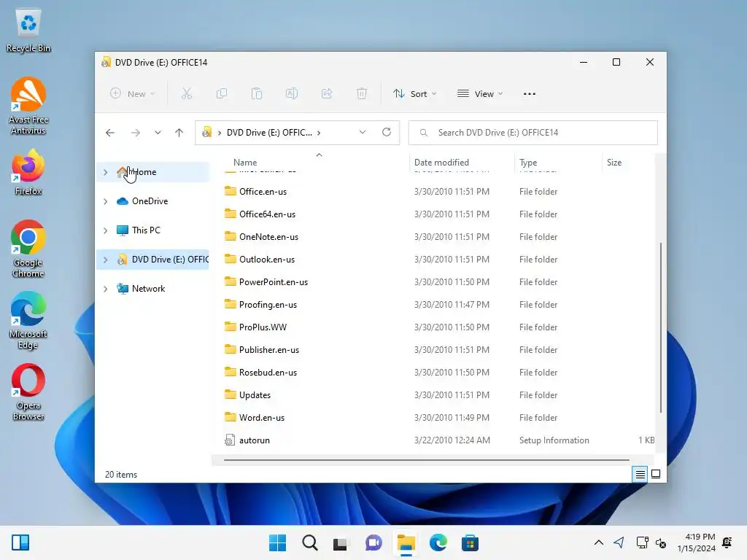Click File Explorer icon on taskbar
Screen dimensions: 747x560
tap(406, 542)
